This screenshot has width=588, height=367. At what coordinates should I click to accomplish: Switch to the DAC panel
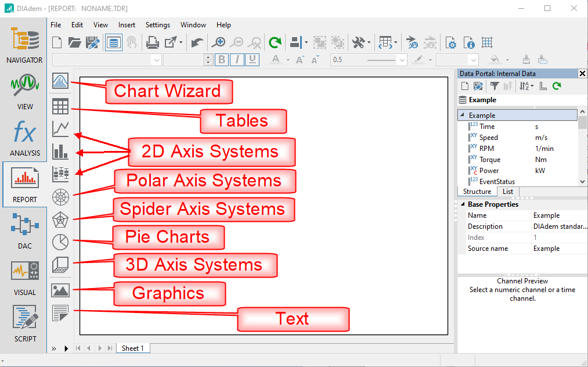click(x=24, y=231)
